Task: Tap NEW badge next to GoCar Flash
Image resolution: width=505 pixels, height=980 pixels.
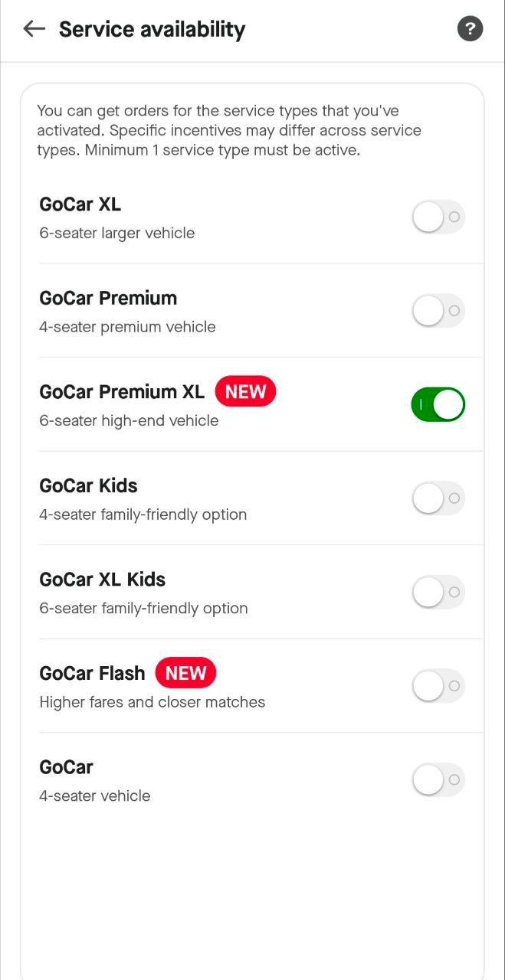Action: click(185, 673)
